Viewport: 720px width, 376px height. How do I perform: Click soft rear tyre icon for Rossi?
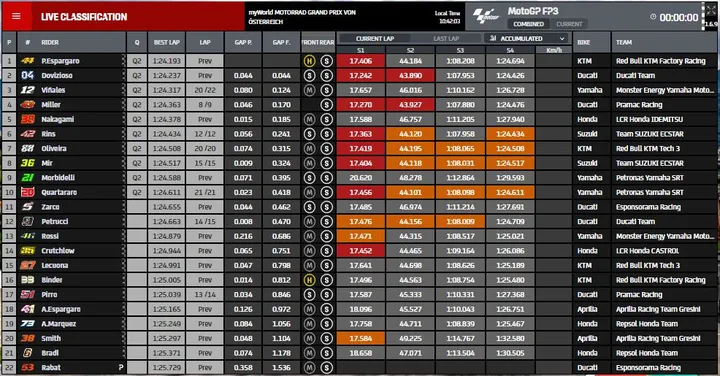tap(326, 236)
